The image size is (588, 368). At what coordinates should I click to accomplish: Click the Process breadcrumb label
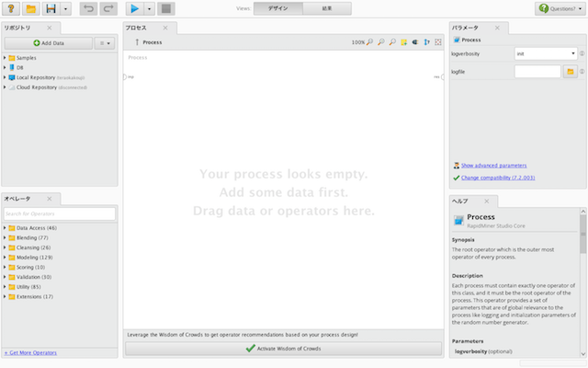point(153,42)
